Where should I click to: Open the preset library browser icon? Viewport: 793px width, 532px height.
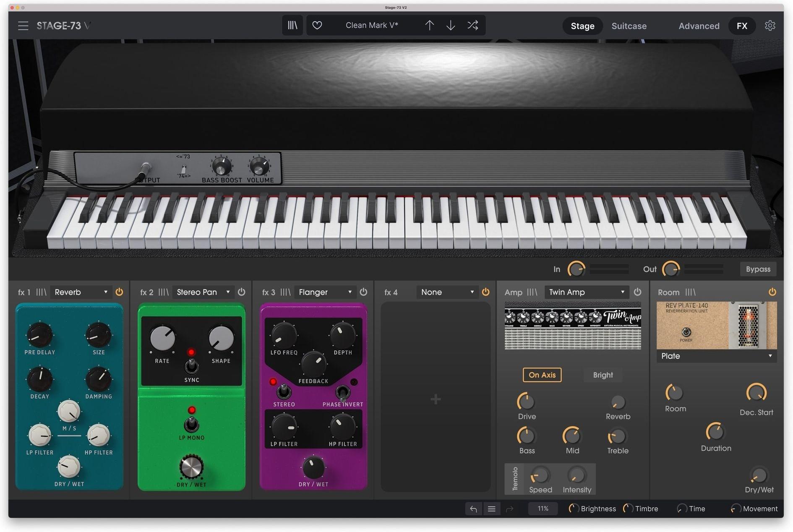coord(292,25)
